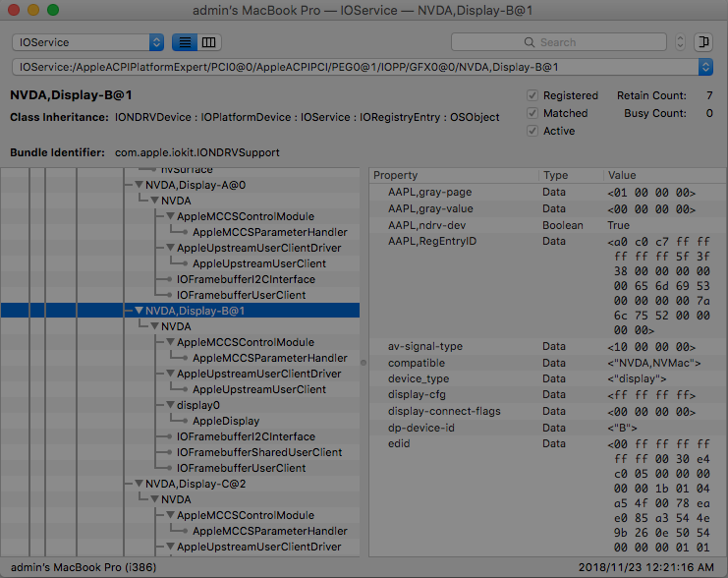Collapse NVDA node under Display-C@2
The width and height of the screenshot is (728, 578).
point(154,499)
